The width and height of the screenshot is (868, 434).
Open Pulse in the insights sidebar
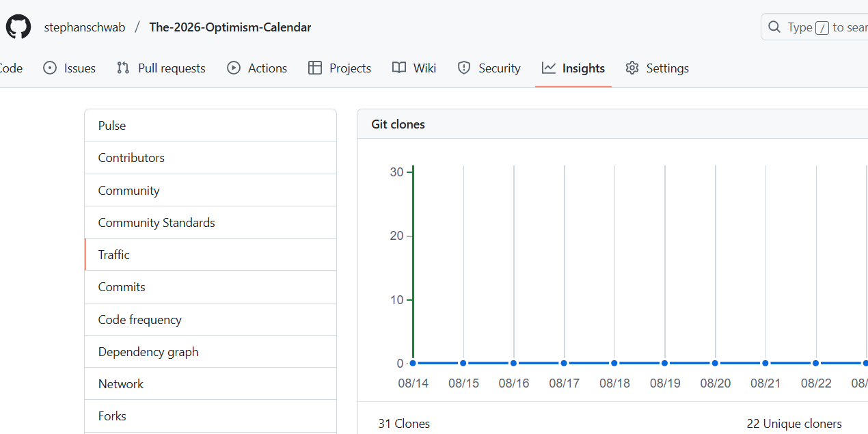coord(112,126)
